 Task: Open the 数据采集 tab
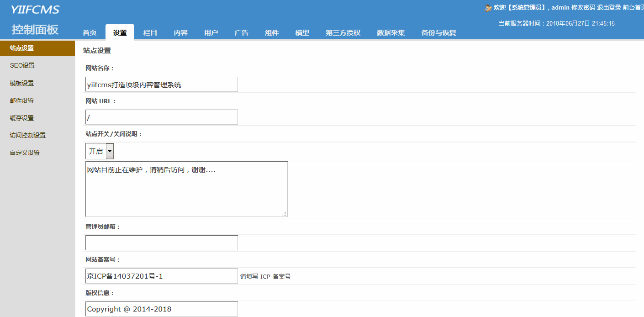(x=391, y=32)
